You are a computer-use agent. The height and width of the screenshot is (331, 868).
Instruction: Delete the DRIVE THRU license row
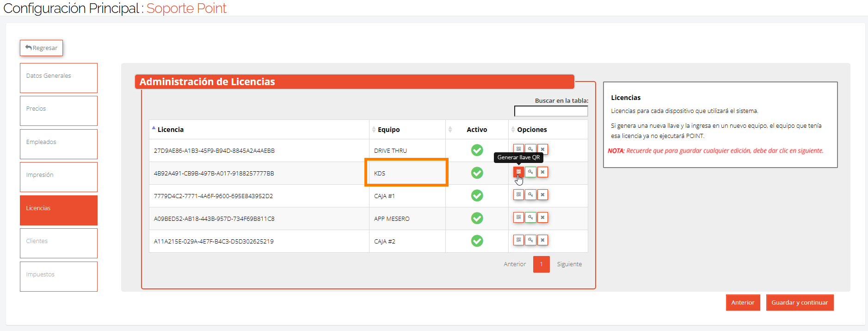point(542,149)
